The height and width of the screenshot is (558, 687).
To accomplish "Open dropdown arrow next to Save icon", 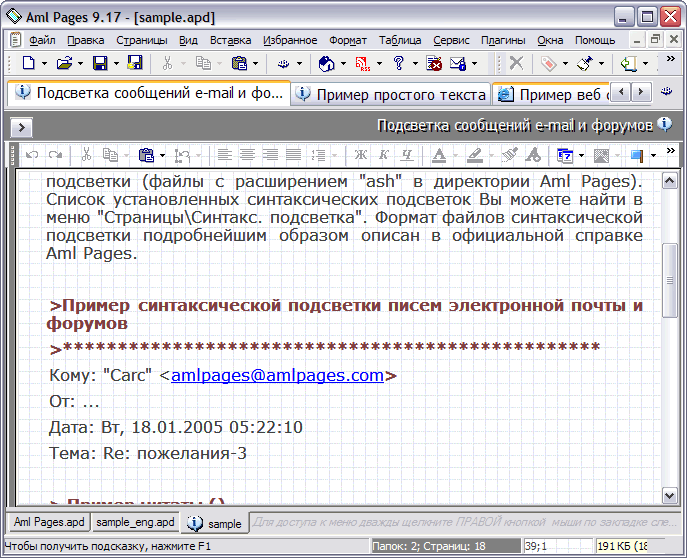I will click(x=116, y=64).
